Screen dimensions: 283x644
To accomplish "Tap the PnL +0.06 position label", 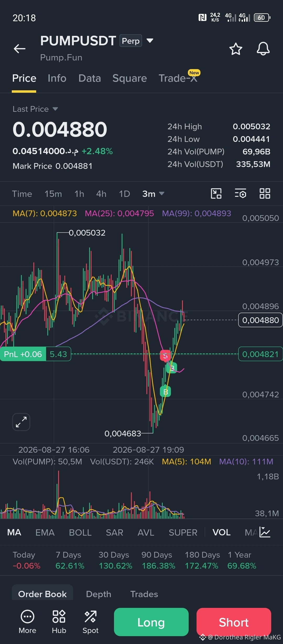I will pos(23,354).
